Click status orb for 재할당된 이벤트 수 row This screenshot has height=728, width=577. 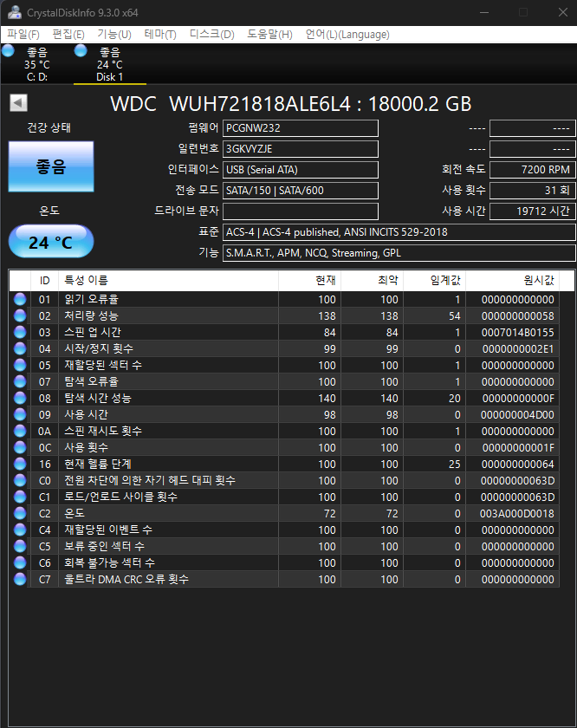(20, 530)
